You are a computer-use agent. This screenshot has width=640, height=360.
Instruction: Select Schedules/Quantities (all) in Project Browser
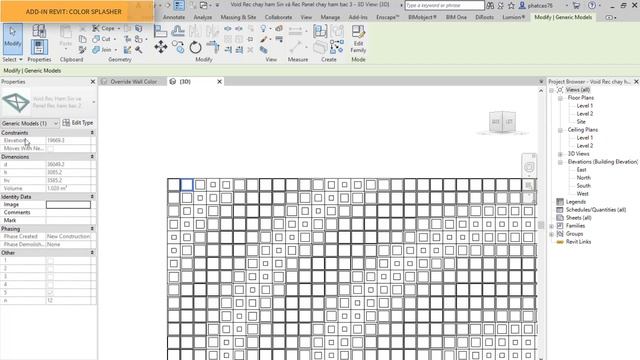coord(596,210)
